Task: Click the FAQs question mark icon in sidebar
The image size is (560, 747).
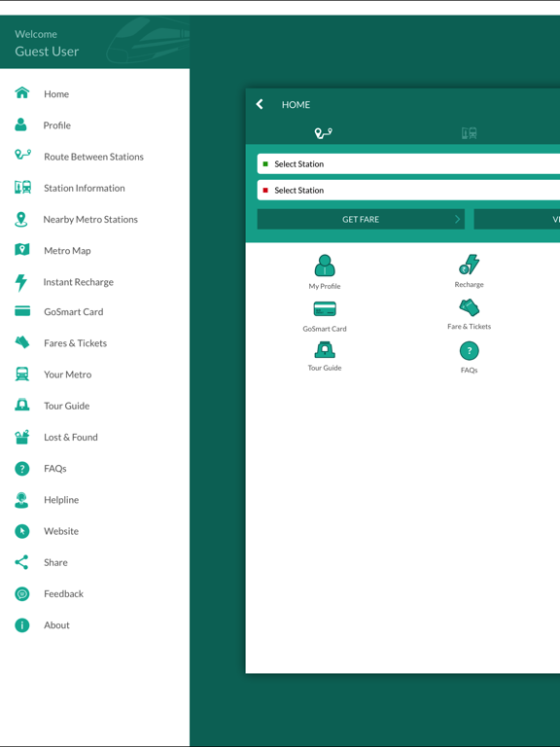Action: 22,469
